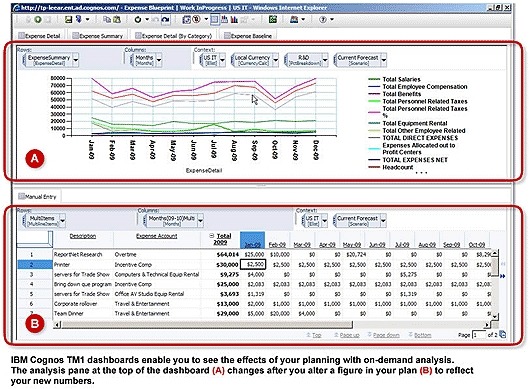Switch to the Expense Detail tab
This screenshot has width=530, height=389.
[40, 36]
